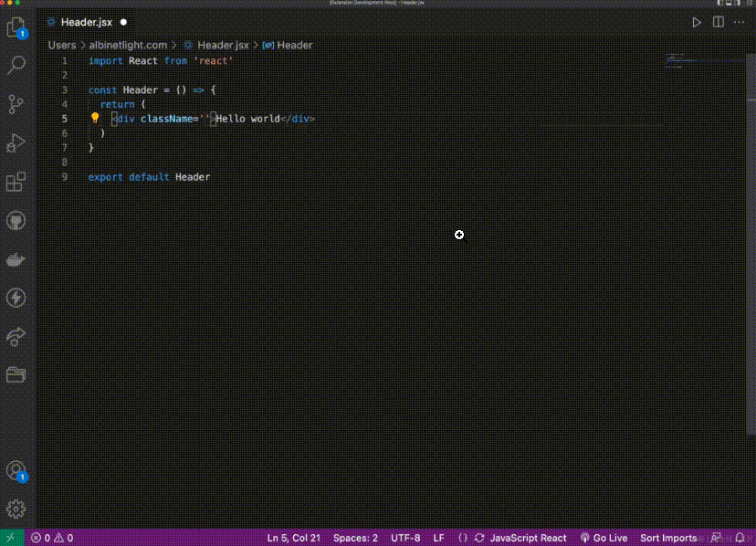Run the current file with the play button
The height and width of the screenshot is (546, 756).
(x=697, y=22)
